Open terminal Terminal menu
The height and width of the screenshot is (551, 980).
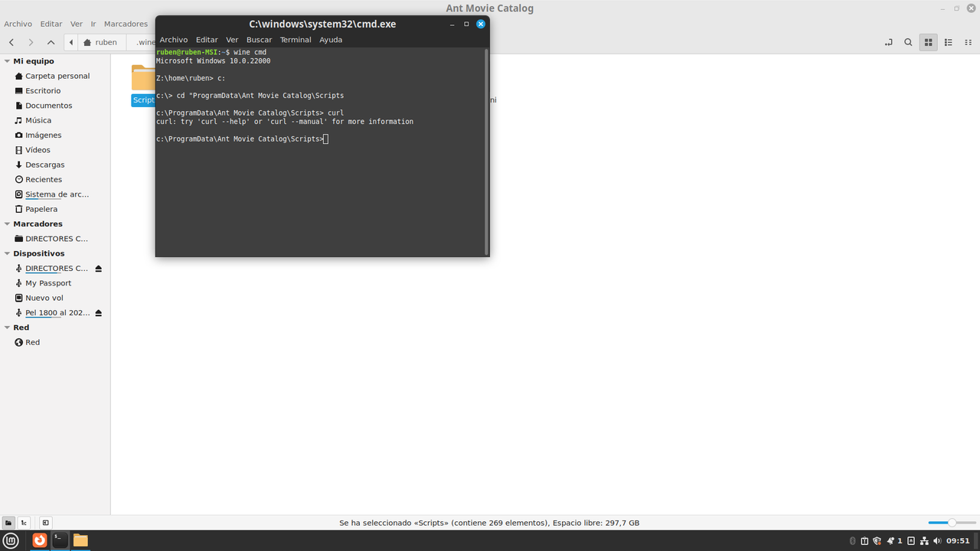pyautogui.click(x=296, y=40)
